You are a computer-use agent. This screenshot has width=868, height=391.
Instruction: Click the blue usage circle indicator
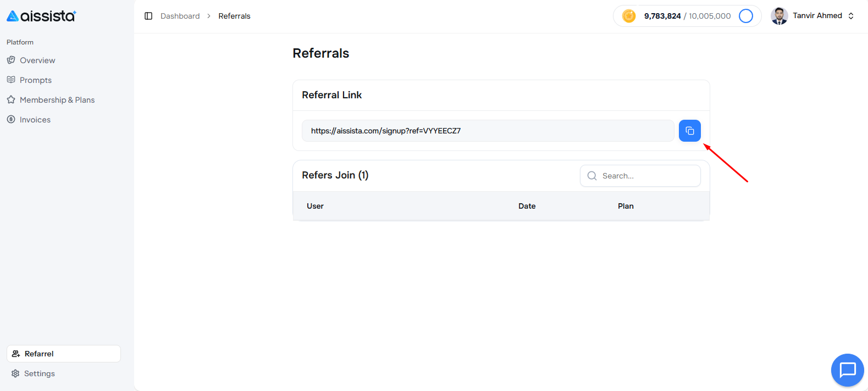pos(745,16)
